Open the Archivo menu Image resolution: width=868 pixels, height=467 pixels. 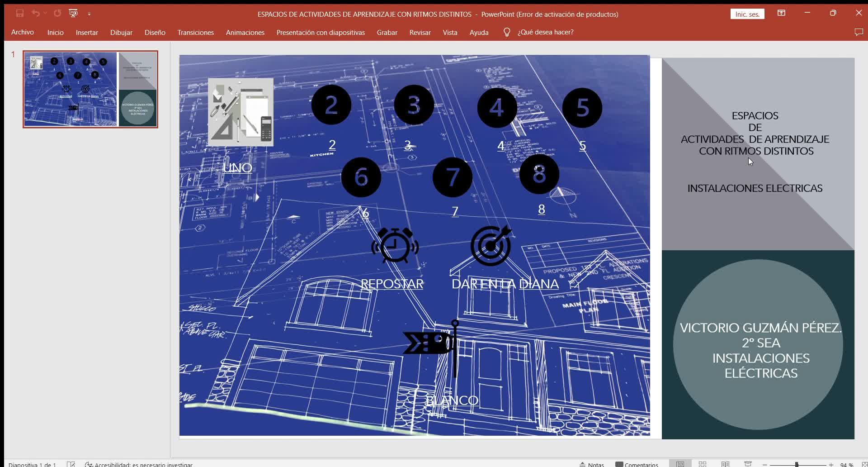coord(23,32)
